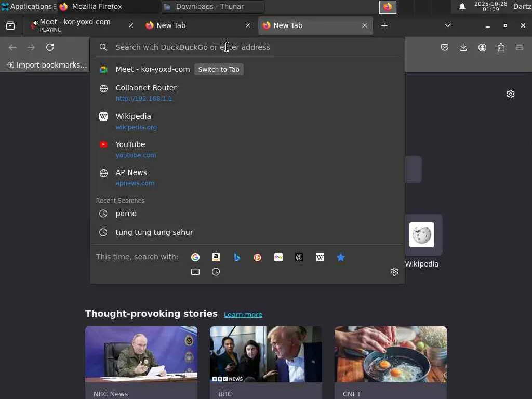This screenshot has width=532, height=399.
Task: Open search settings gear in dropdown
Action: (x=394, y=272)
